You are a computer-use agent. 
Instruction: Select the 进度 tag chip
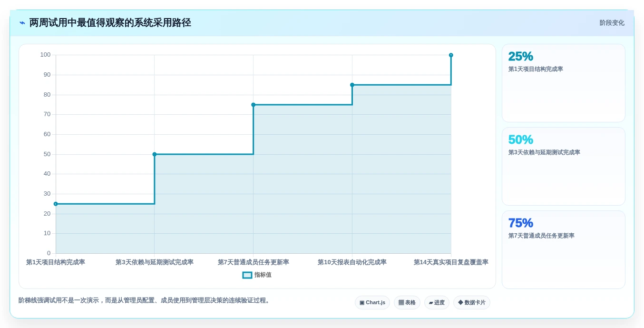click(437, 303)
